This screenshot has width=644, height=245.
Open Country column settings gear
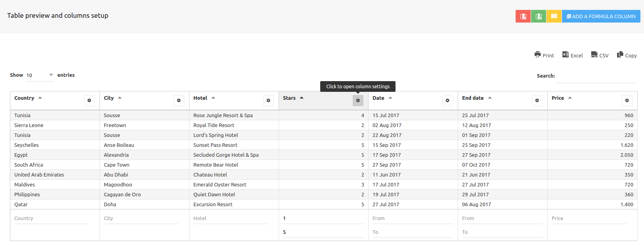tap(89, 101)
